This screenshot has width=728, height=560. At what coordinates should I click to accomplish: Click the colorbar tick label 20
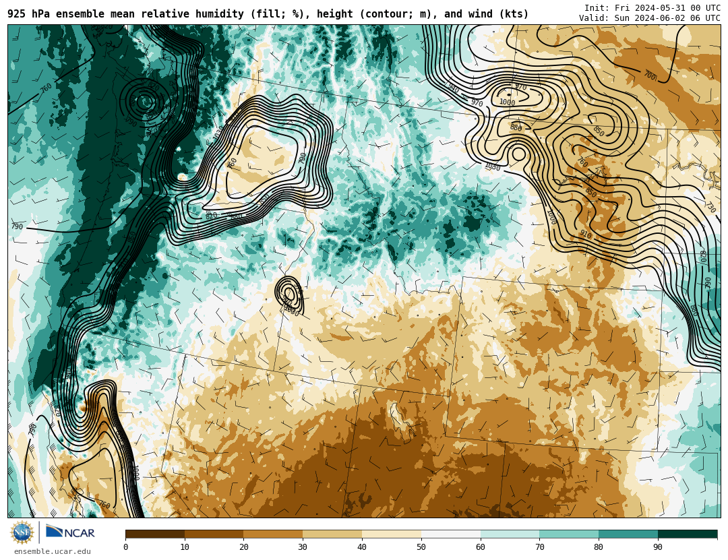coord(244,547)
